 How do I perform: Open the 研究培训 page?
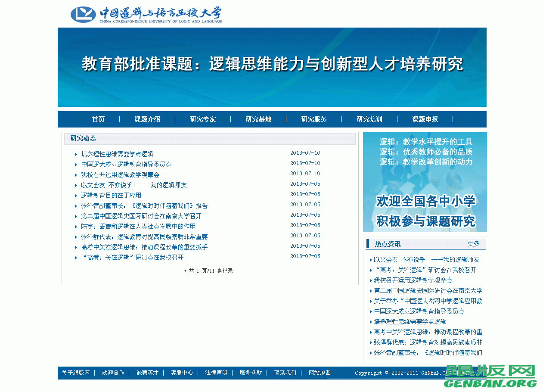point(369,119)
